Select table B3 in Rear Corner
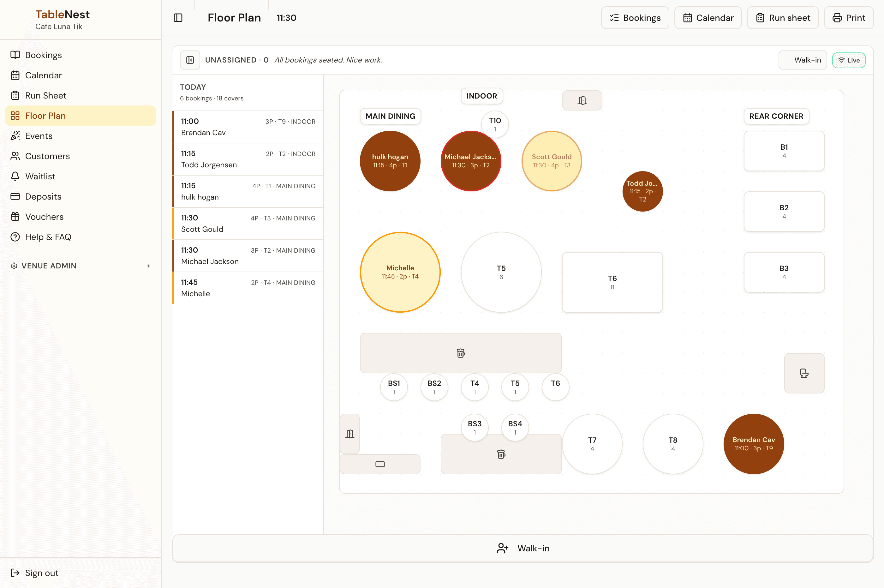 (784, 272)
